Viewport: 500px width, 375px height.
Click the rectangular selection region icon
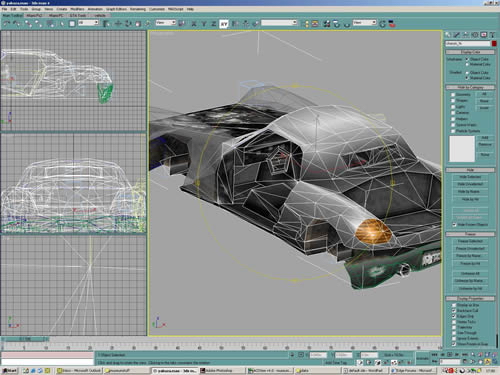(x=72, y=23)
